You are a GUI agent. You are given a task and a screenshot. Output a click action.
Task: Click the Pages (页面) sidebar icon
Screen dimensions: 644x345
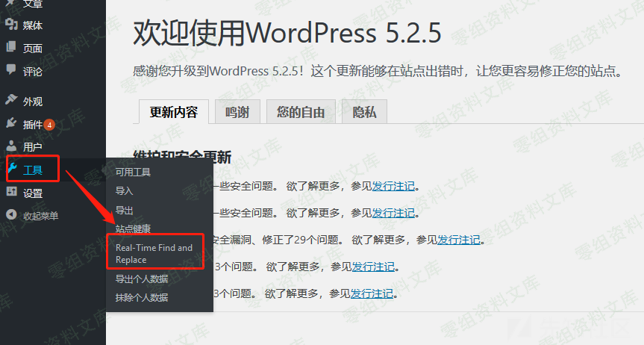(11, 48)
